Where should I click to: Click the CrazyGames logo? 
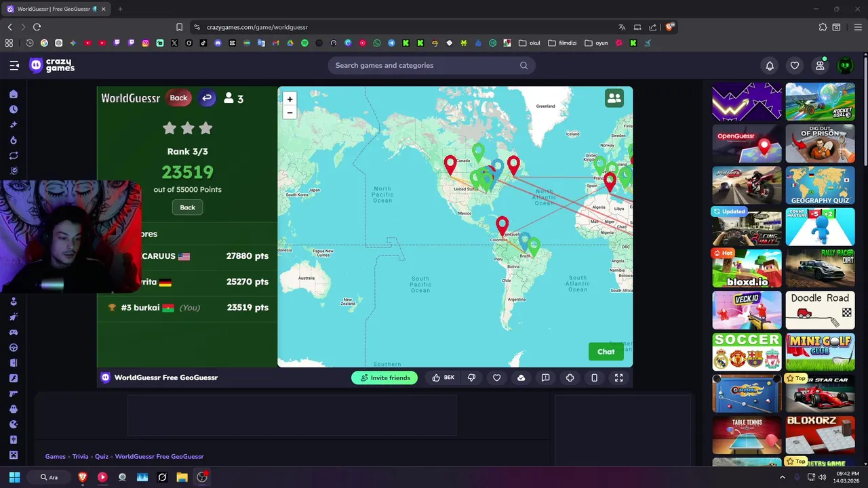52,65
